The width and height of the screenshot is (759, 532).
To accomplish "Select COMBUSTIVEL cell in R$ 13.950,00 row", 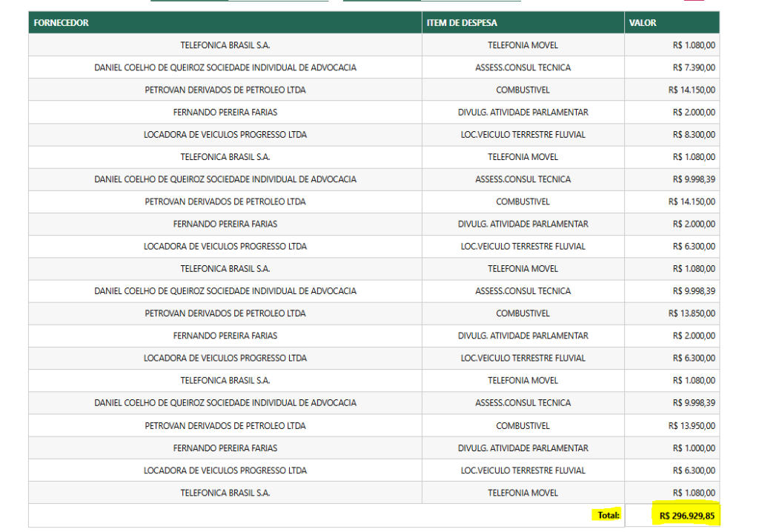I will (523, 426).
